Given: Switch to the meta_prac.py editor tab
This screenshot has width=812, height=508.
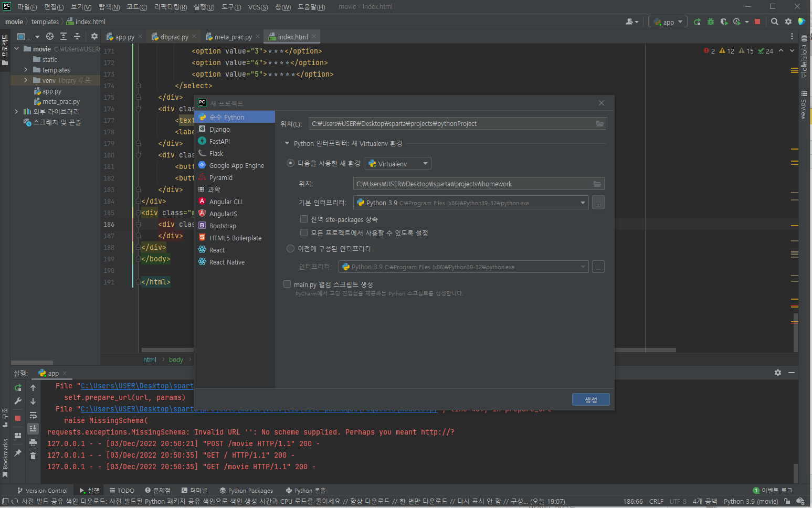Looking at the screenshot, I should 233,37.
